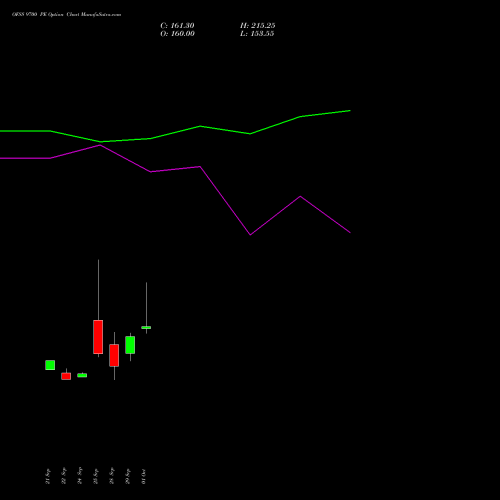Viewport: 500px width, 500px height.
Task: Click the '01 Oct' date axis label
Action: (x=144, y=476)
